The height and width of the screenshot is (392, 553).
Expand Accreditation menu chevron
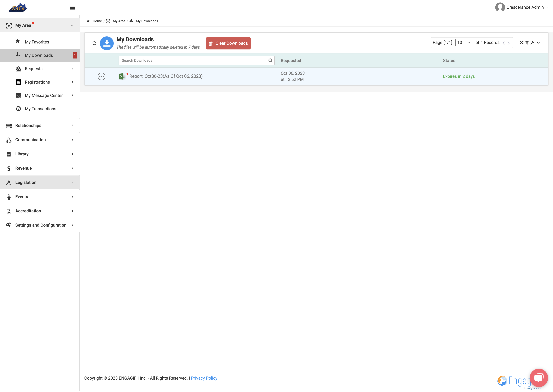coord(72,211)
